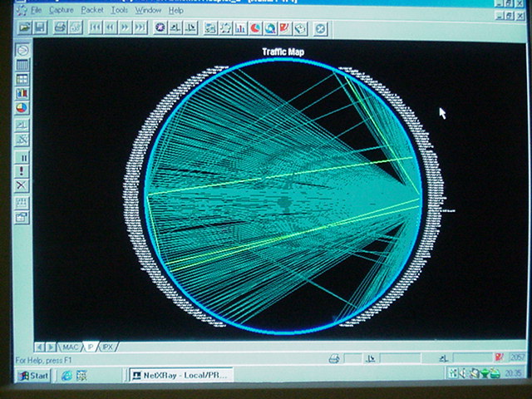Click the NetXRay document icon in menu bar
The image size is (532, 399).
pyautogui.click(x=22, y=10)
